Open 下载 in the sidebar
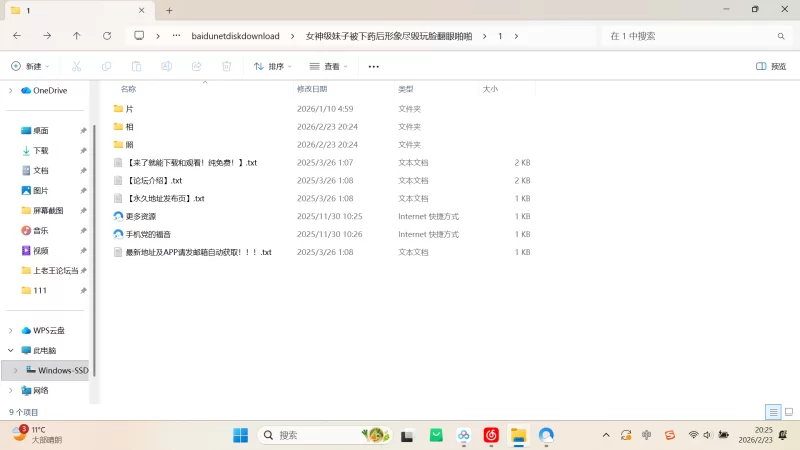Image resolution: width=800 pixels, height=450 pixels. click(x=40, y=150)
